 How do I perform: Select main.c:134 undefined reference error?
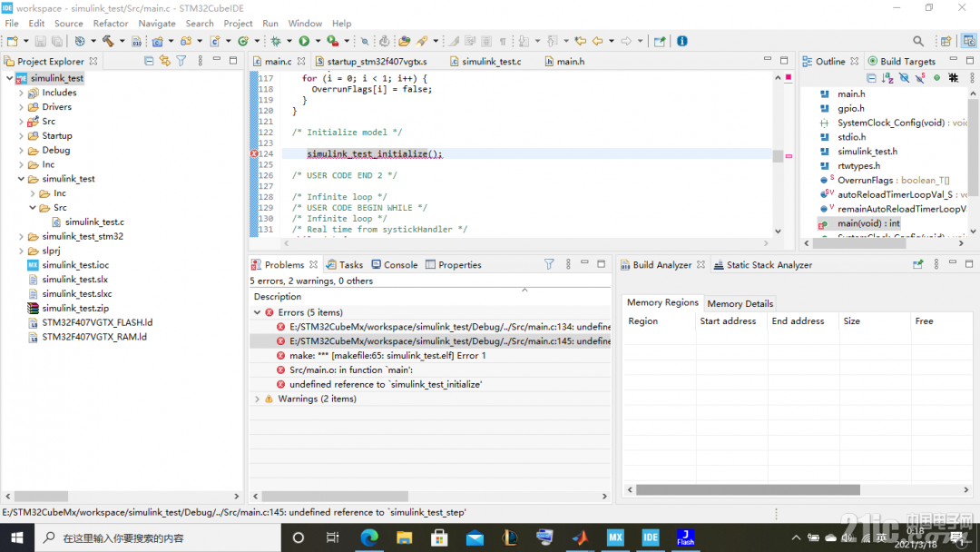(x=430, y=326)
